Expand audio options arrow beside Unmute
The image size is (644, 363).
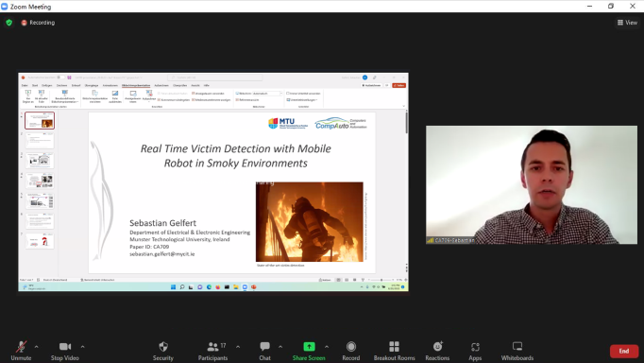coord(36,347)
